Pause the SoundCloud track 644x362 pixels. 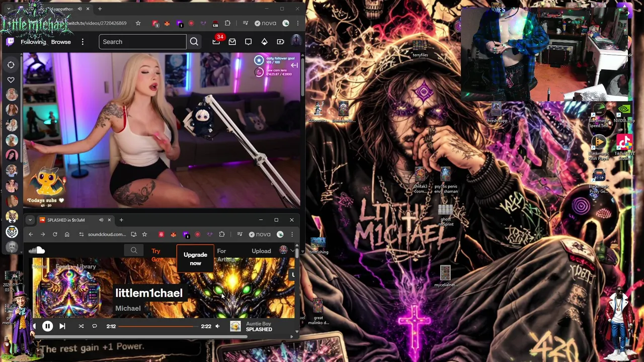pos(47,326)
